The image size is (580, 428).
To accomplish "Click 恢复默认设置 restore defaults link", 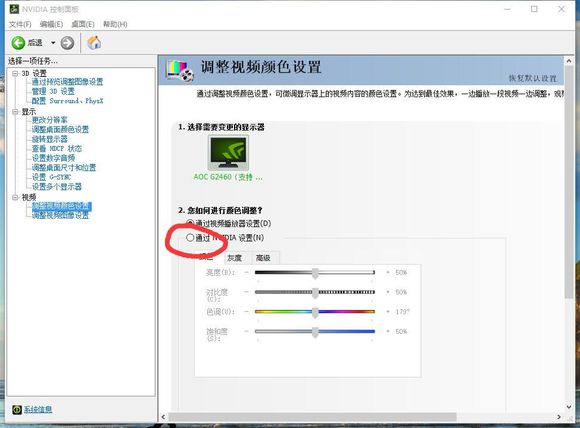I will tap(533, 78).
